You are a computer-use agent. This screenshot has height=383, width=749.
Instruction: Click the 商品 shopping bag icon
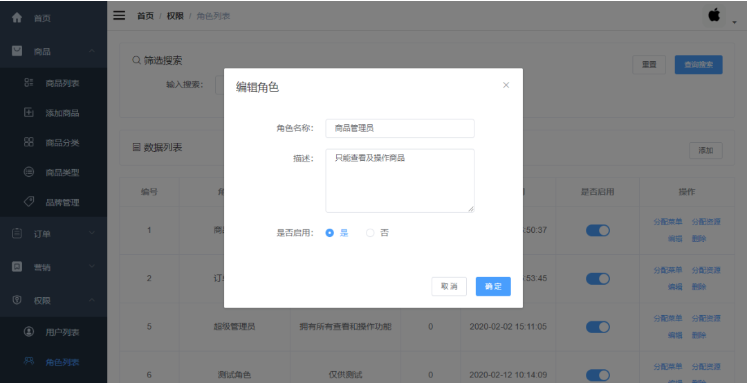17,51
